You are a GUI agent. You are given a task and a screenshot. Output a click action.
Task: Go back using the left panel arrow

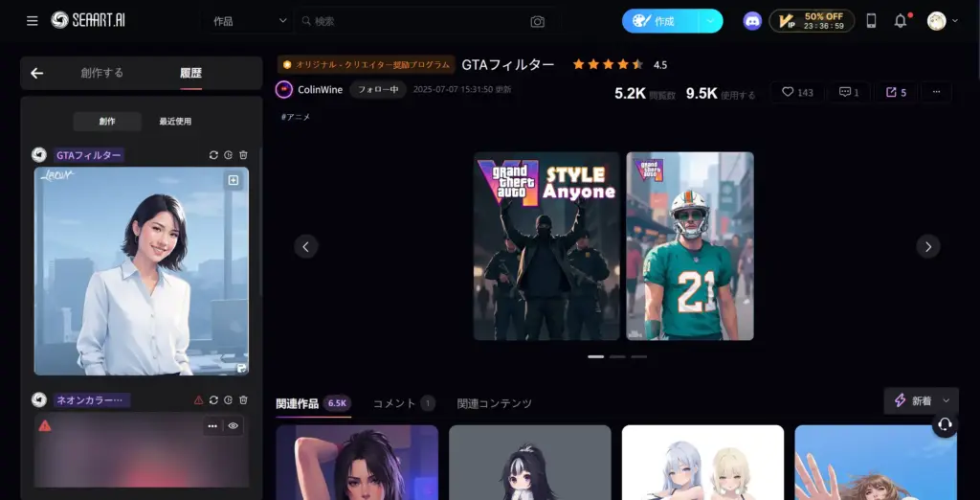pos(37,73)
